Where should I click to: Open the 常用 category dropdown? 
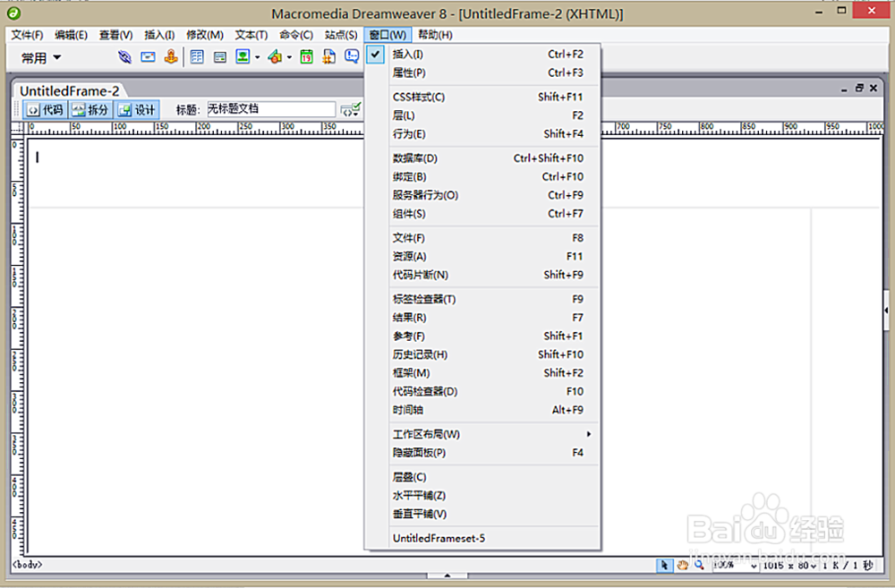tap(41, 57)
